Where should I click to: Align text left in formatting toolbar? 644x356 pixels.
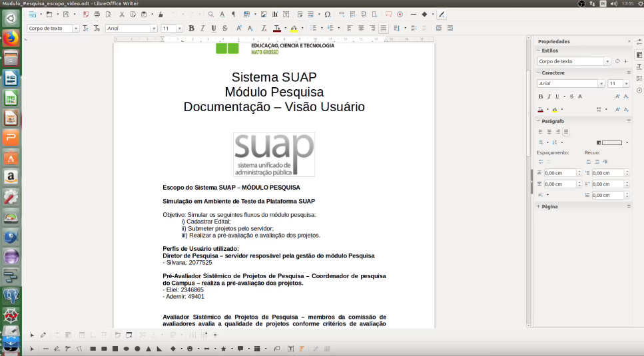coord(350,29)
